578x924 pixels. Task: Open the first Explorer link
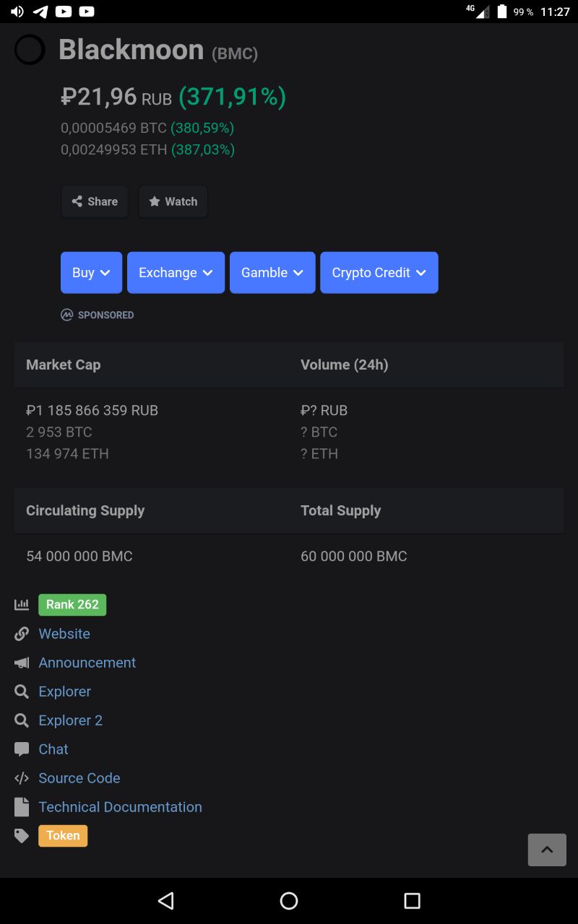pyautogui.click(x=64, y=692)
